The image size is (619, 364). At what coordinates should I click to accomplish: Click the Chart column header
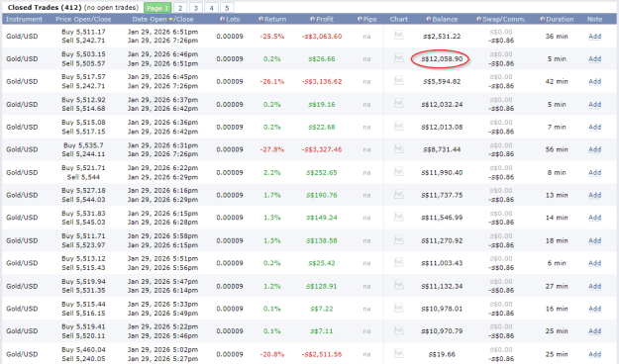coord(399,19)
